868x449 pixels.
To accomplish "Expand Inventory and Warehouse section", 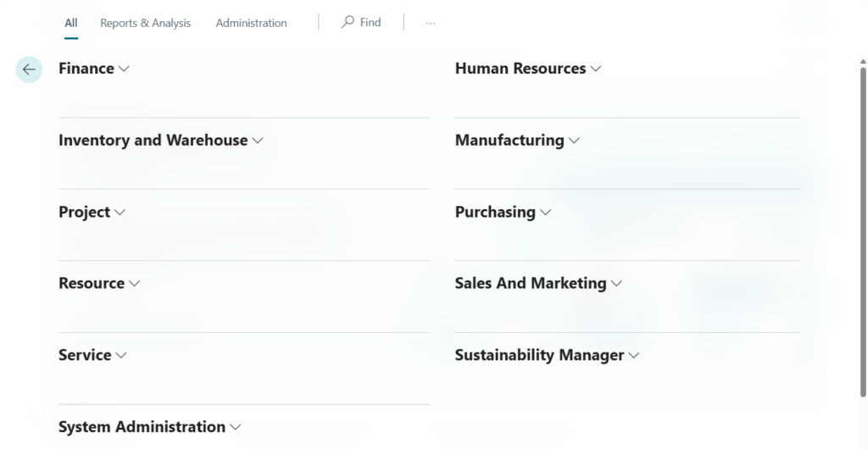I will [x=160, y=141].
